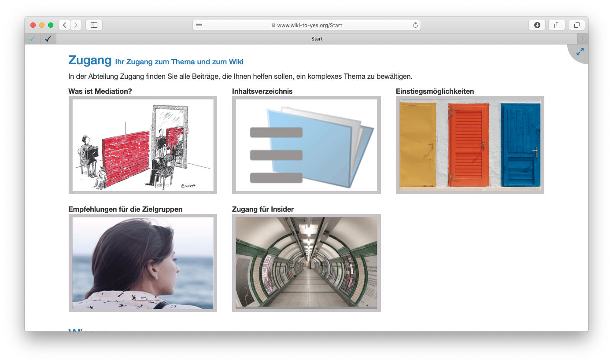Show all tabs overview icon

[x=576, y=25]
